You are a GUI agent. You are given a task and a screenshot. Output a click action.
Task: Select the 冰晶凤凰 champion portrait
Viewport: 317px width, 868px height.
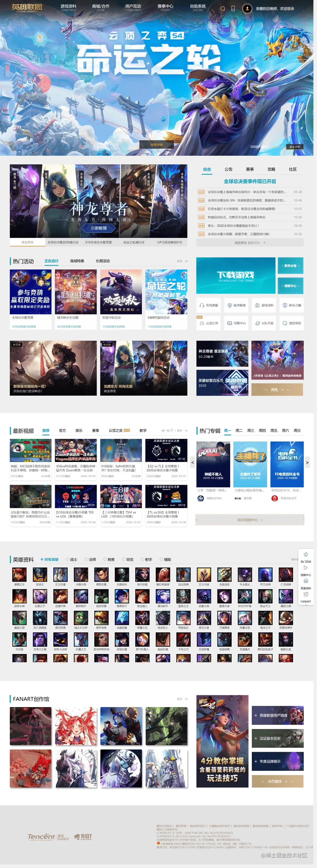[122, 618]
